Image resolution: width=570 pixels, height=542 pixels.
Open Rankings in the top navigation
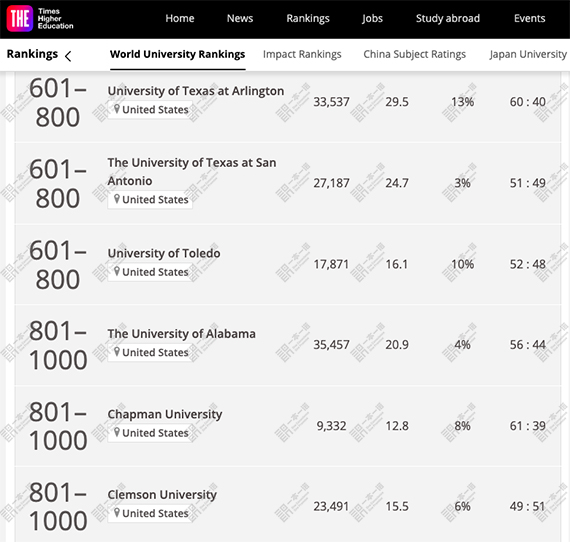(x=308, y=19)
